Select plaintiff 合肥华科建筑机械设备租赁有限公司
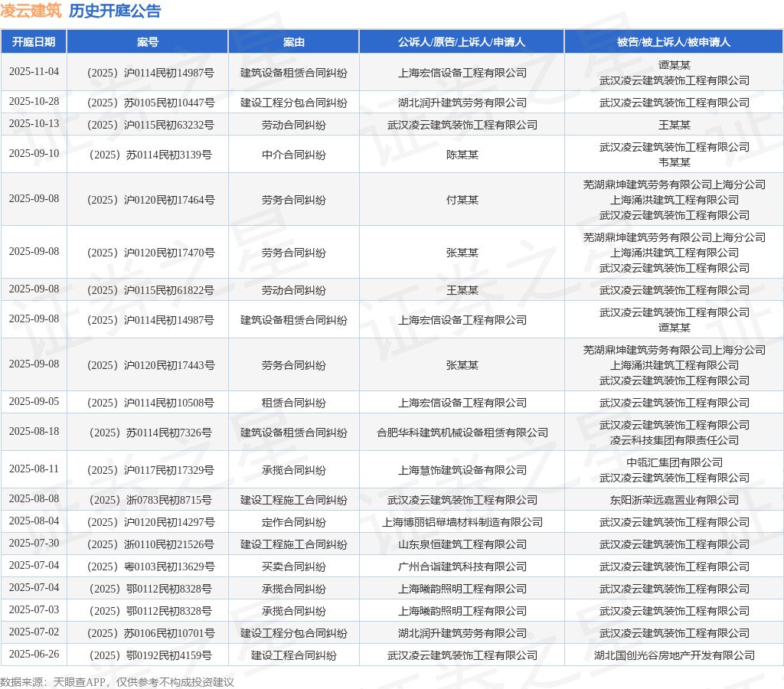 point(462,433)
